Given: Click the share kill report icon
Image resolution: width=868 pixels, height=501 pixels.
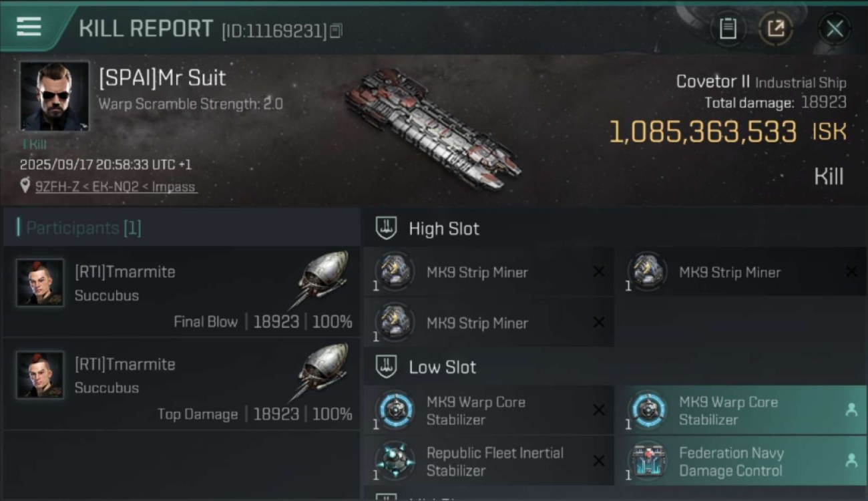Looking at the screenshot, I should click(776, 29).
